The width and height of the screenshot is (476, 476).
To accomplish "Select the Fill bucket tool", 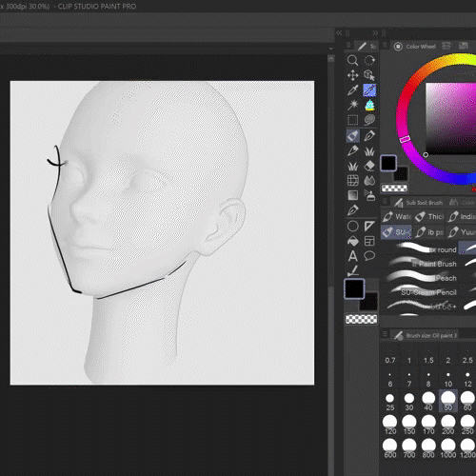I will click(352, 241).
